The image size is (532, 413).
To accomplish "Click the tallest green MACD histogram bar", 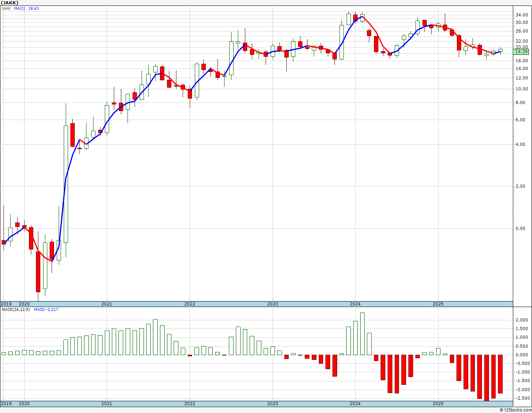I will pos(362,334).
